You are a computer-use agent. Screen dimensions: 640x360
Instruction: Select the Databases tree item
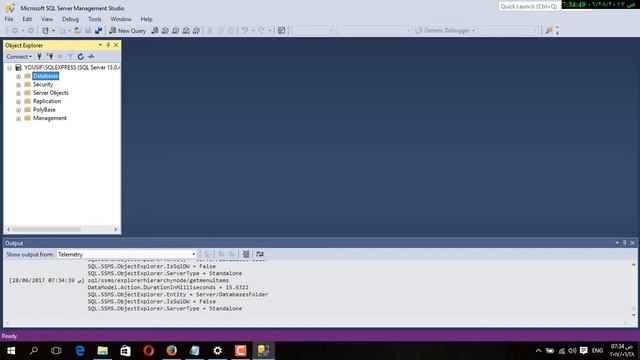(45, 76)
